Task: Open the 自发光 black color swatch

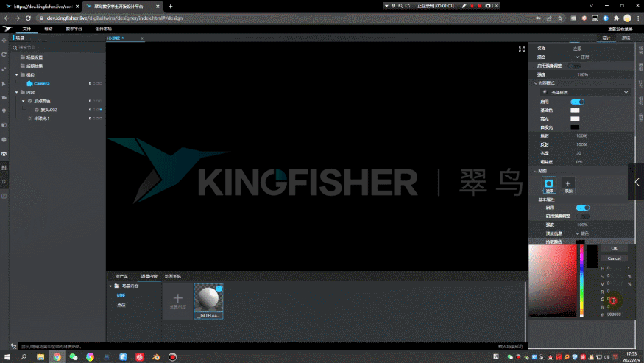Action: point(575,127)
